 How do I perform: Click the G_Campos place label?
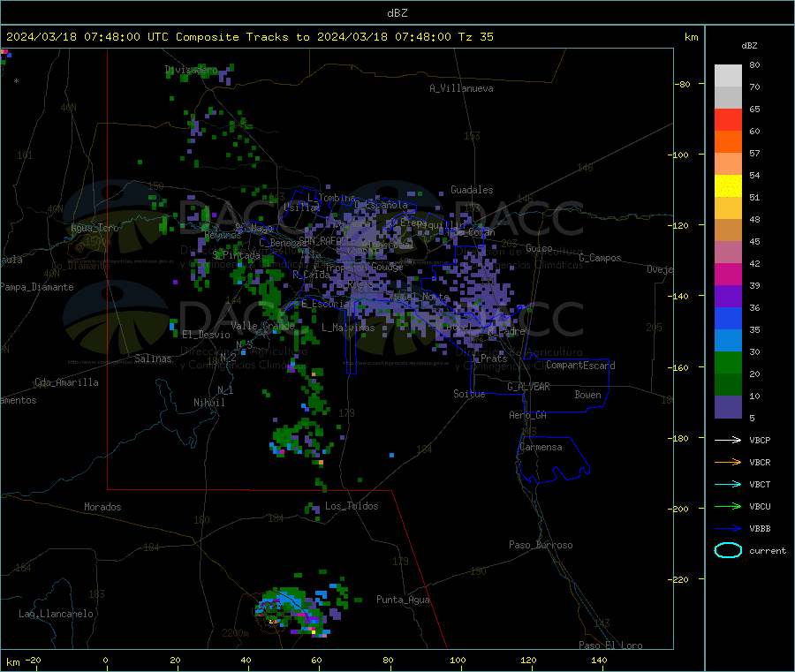600,258
